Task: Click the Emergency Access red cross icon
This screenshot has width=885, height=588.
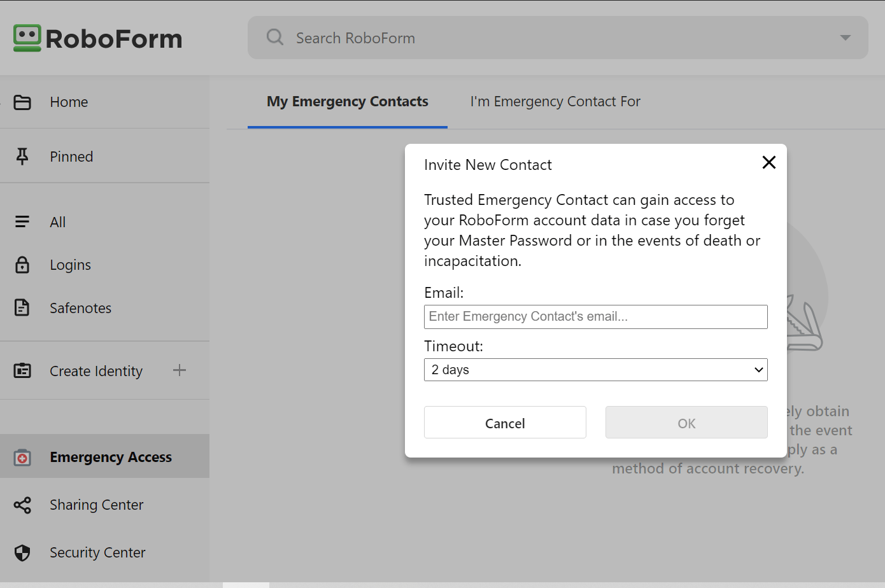Action: 23,457
